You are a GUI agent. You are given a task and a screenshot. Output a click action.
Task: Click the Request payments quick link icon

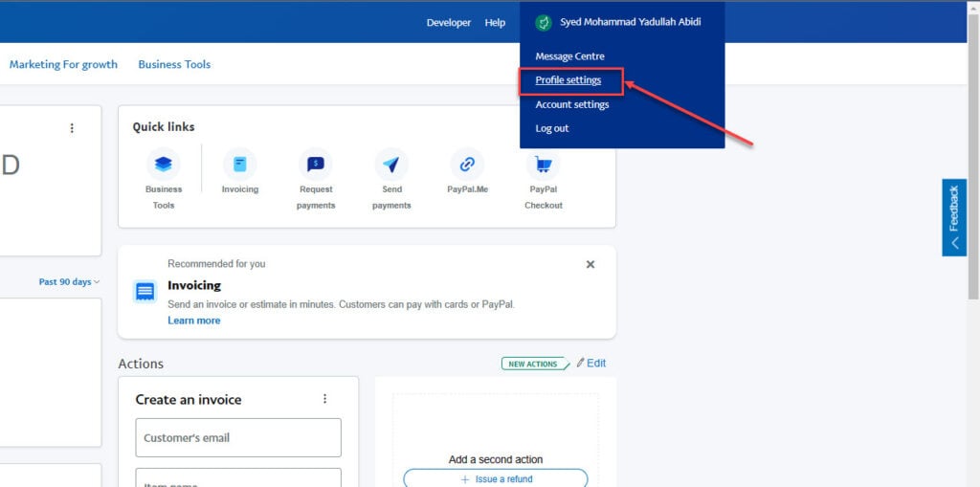coord(316,165)
